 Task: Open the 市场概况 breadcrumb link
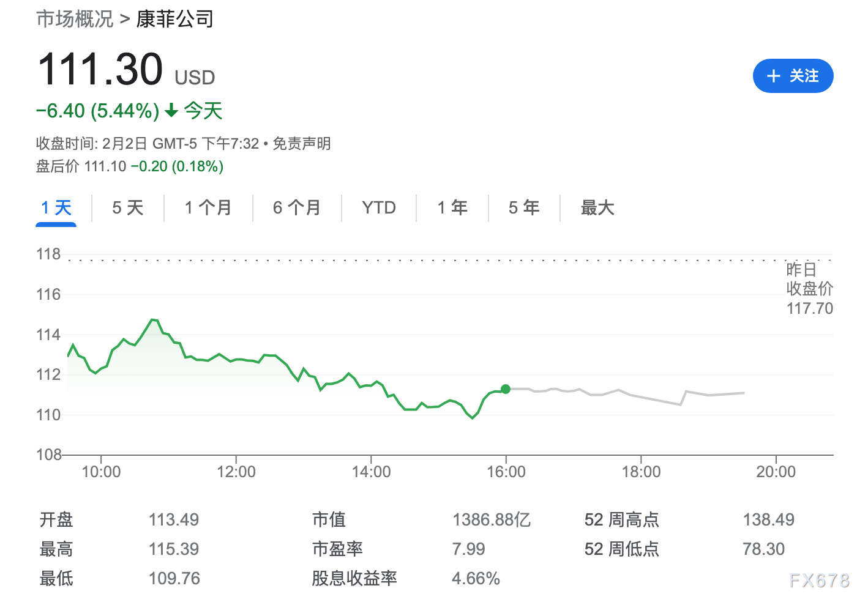(75, 19)
